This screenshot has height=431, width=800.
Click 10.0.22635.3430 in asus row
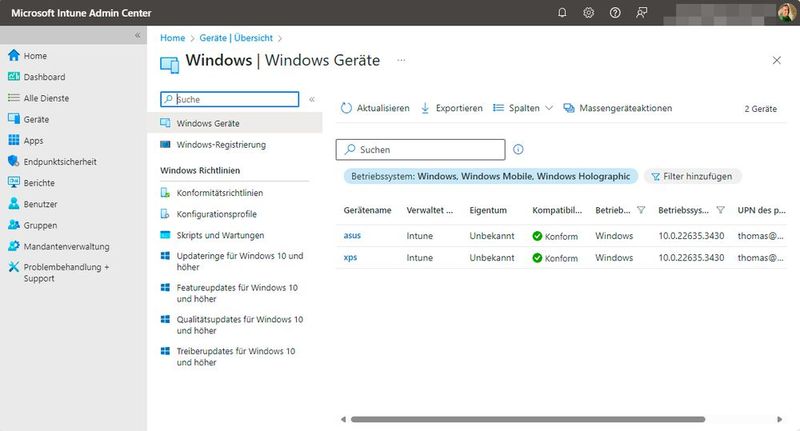[691, 236]
